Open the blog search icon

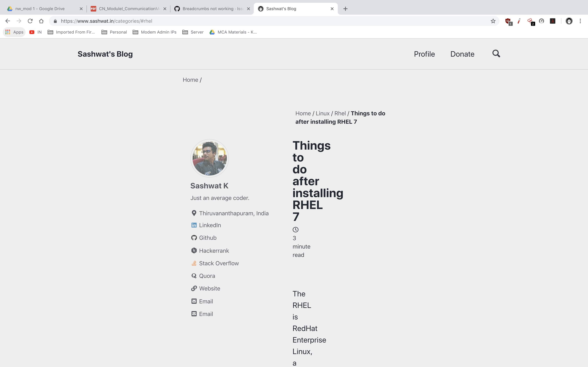pyautogui.click(x=496, y=54)
